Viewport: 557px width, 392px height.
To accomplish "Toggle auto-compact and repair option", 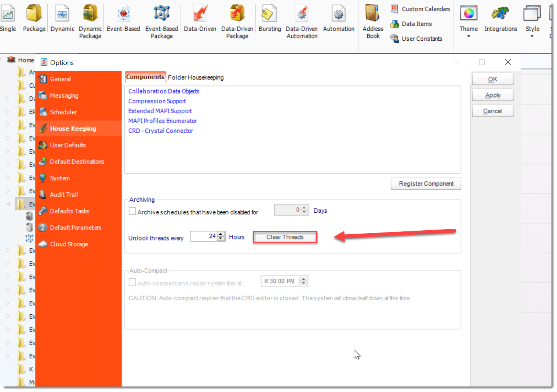I will click(x=132, y=282).
